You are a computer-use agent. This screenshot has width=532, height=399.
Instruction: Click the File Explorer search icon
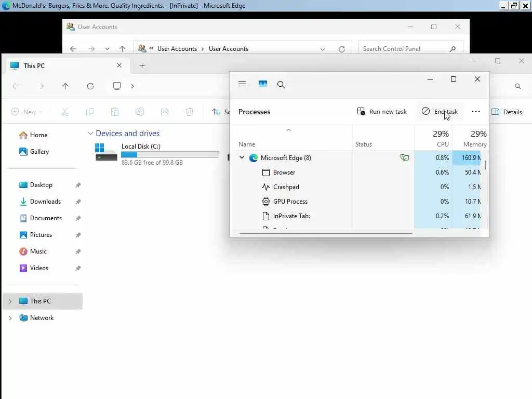click(x=518, y=86)
